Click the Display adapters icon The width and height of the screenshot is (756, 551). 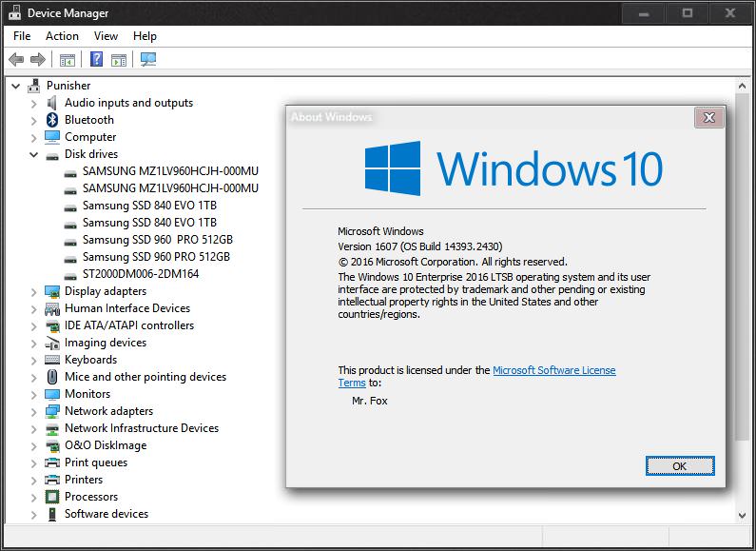52,291
